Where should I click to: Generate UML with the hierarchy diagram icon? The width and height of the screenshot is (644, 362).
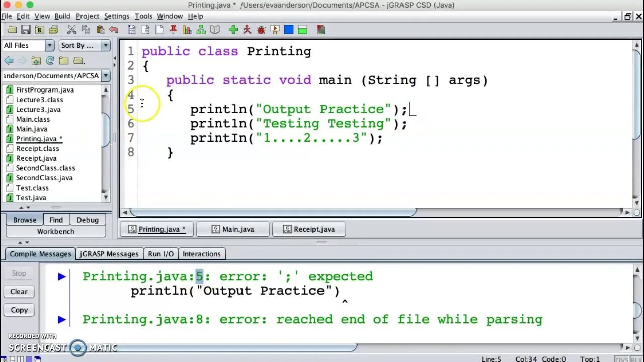click(x=201, y=30)
